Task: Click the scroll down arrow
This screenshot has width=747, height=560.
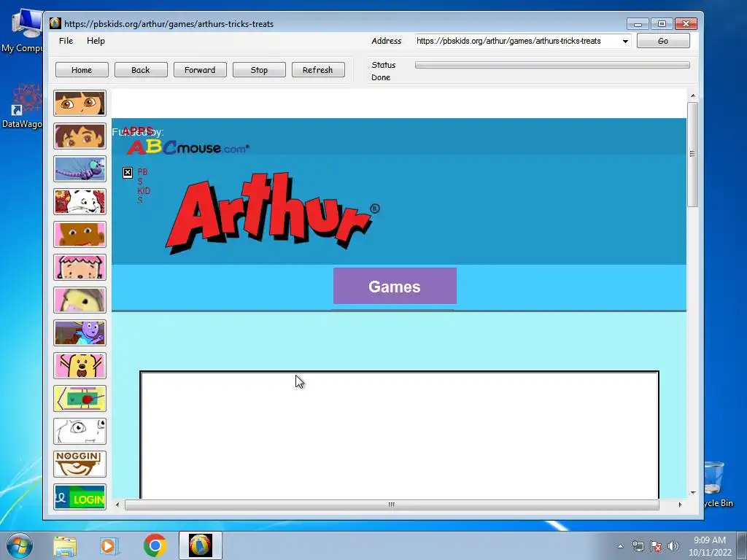Action: [693, 493]
